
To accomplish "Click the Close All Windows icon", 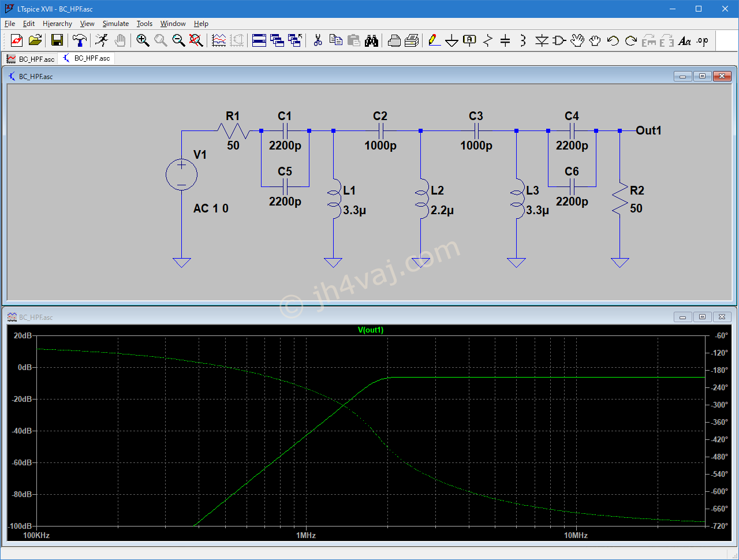I will pos(295,40).
